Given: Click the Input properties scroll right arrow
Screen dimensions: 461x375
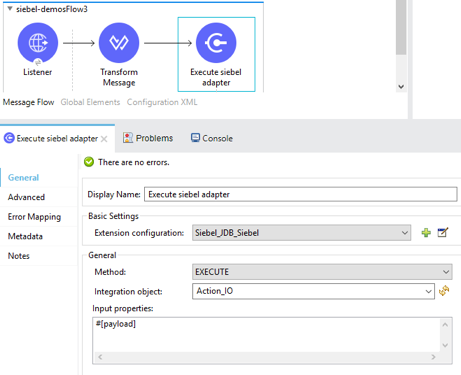Looking at the screenshot, I should tap(433, 357).
